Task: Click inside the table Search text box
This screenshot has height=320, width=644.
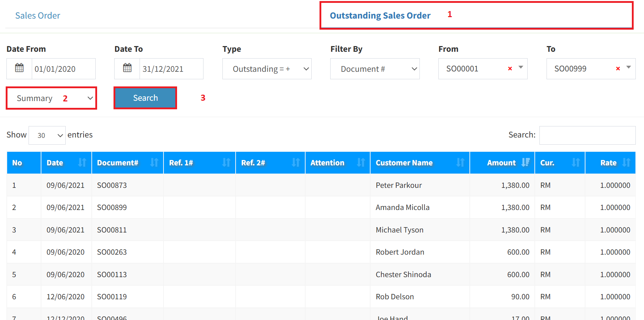Action: 587,135
